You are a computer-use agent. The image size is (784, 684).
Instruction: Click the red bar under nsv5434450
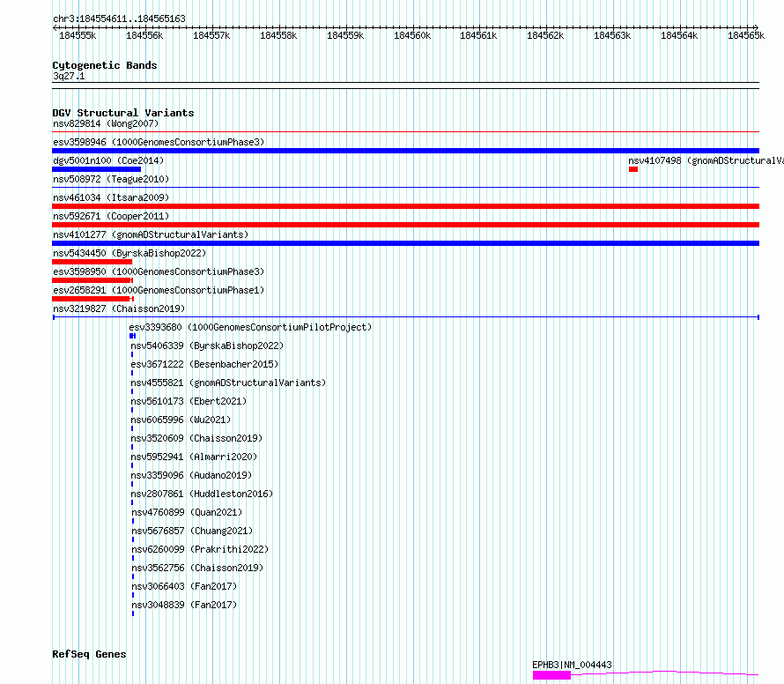[92, 262]
